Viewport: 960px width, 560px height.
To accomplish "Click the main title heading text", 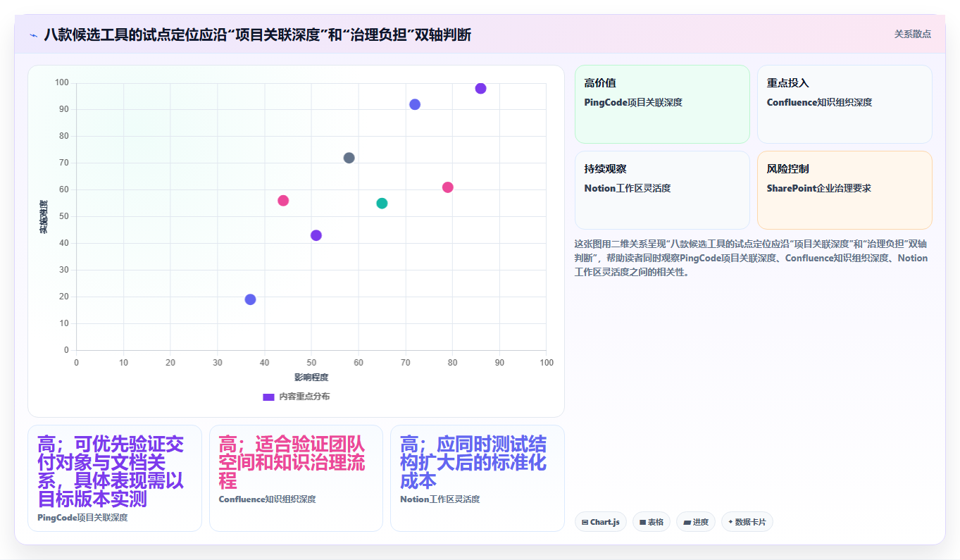I will (258, 35).
